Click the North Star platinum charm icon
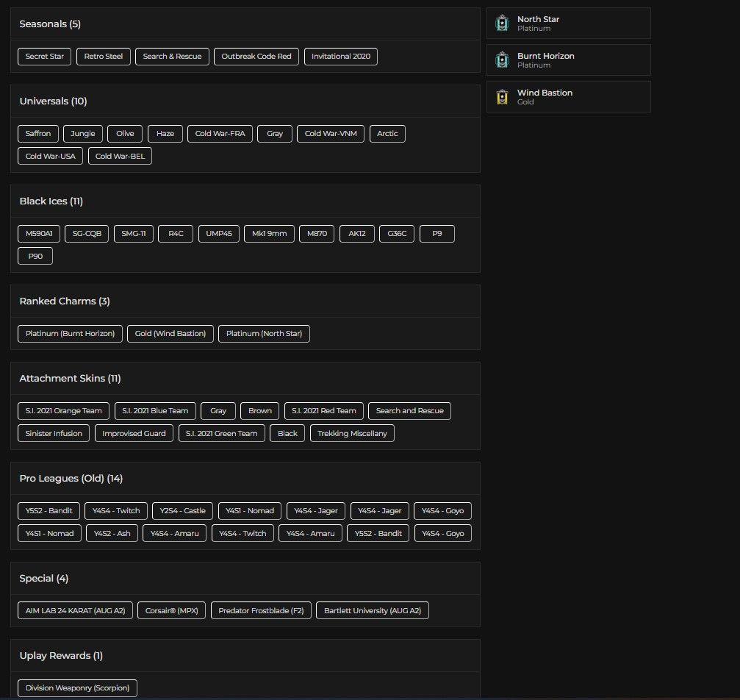 pyautogui.click(x=502, y=23)
